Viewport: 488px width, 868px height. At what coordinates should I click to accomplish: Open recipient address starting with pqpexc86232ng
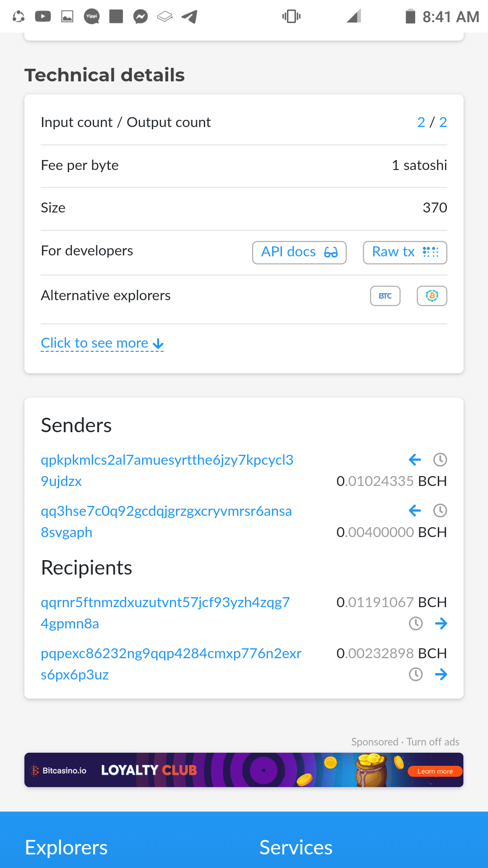click(x=171, y=664)
